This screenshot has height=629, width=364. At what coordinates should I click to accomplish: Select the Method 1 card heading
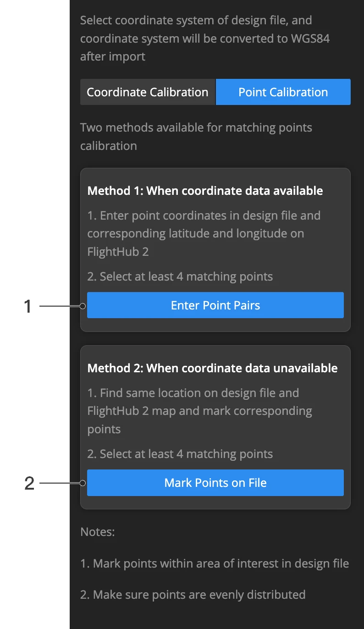point(205,190)
